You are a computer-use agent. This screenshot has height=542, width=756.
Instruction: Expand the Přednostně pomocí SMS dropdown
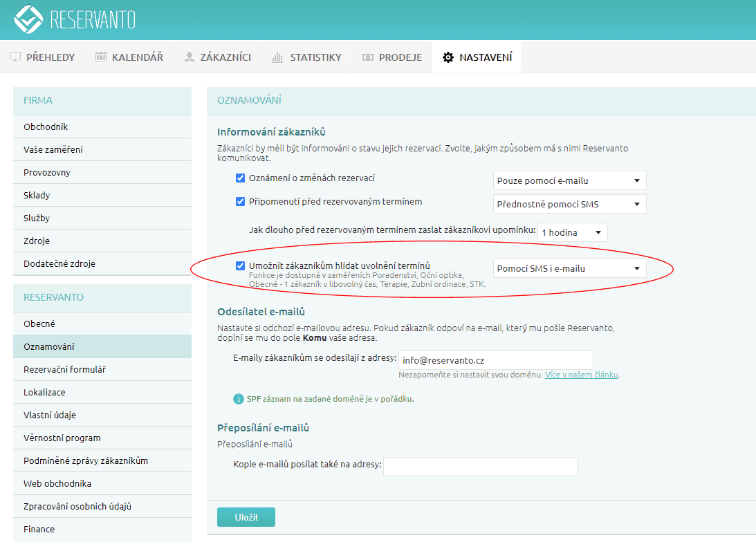pos(569,205)
